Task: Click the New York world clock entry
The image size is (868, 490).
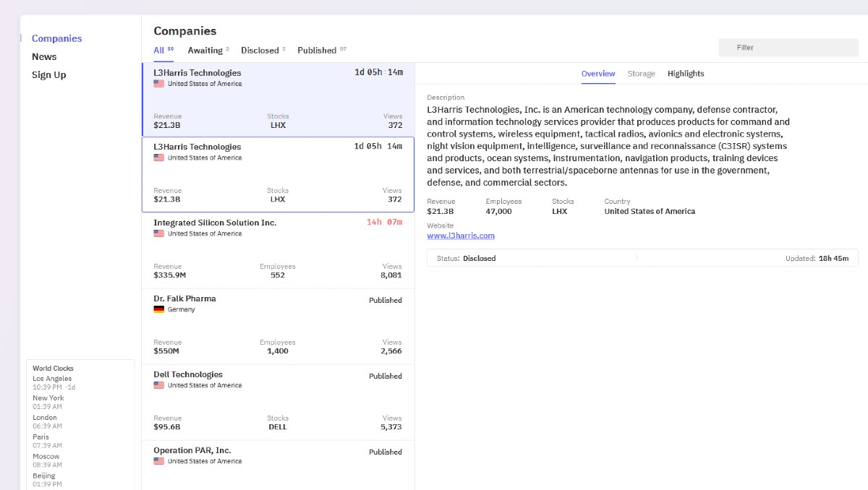Action: click(48, 403)
